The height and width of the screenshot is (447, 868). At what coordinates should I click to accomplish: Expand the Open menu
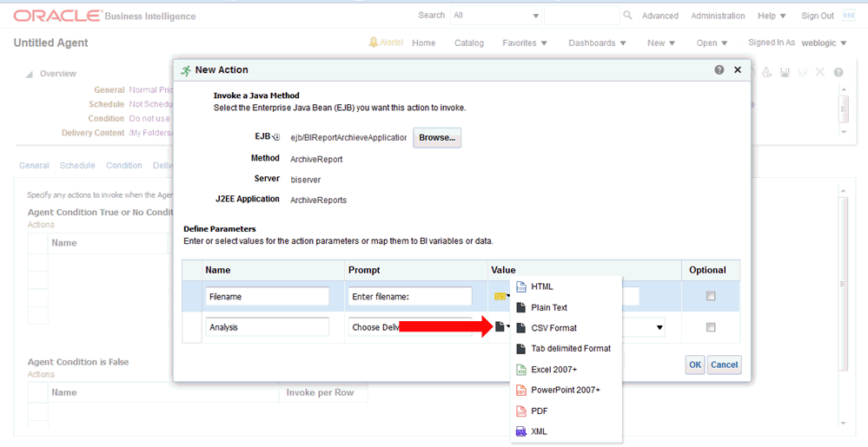tap(712, 43)
